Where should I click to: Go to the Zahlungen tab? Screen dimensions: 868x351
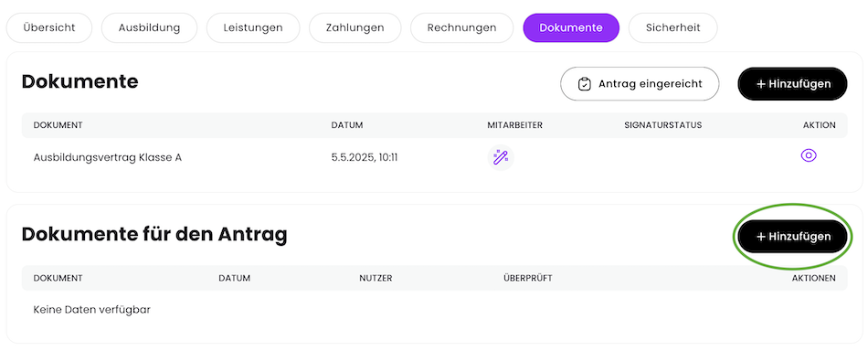(355, 27)
